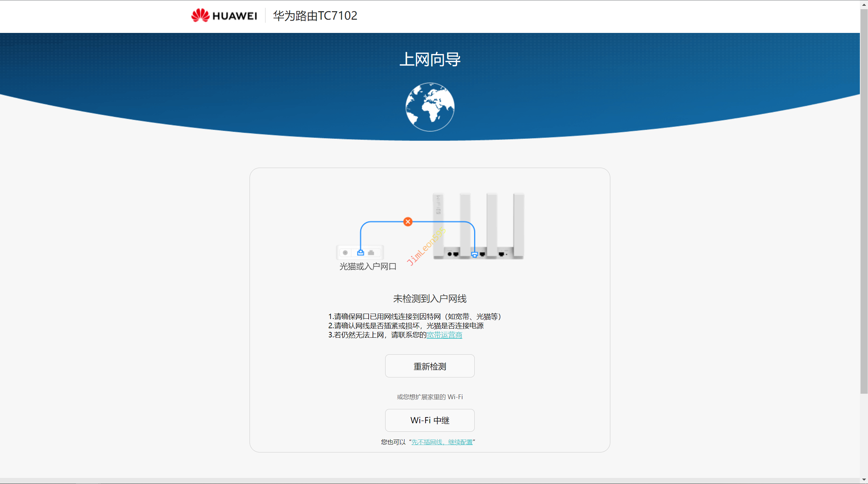Click the HUAWEI brand text

pos(235,16)
